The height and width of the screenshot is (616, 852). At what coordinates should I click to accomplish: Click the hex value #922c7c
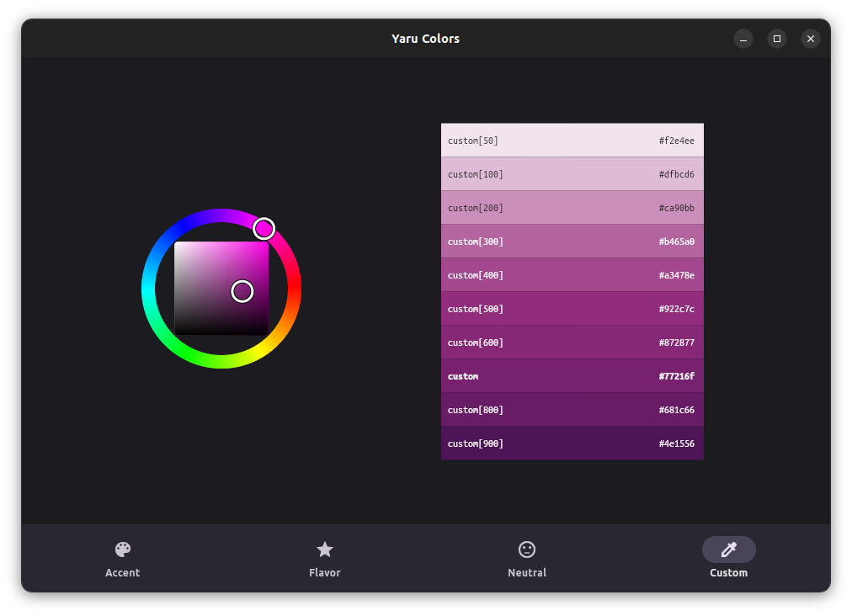677,309
